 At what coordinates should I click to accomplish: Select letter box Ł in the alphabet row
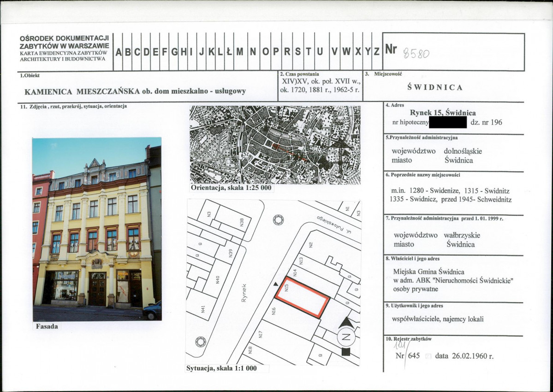point(229,52)
